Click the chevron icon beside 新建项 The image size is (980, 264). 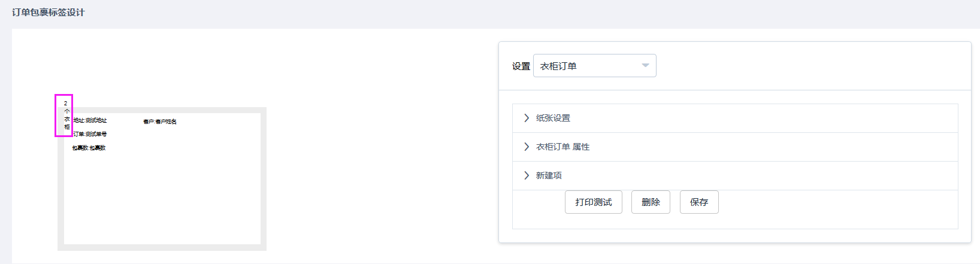pos(527,175)
